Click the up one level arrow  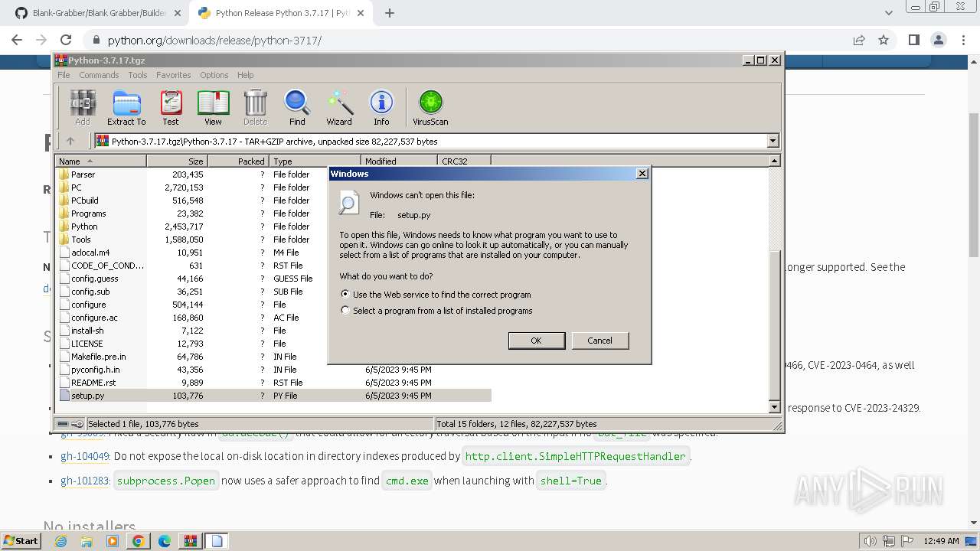[x=70, y=141]
